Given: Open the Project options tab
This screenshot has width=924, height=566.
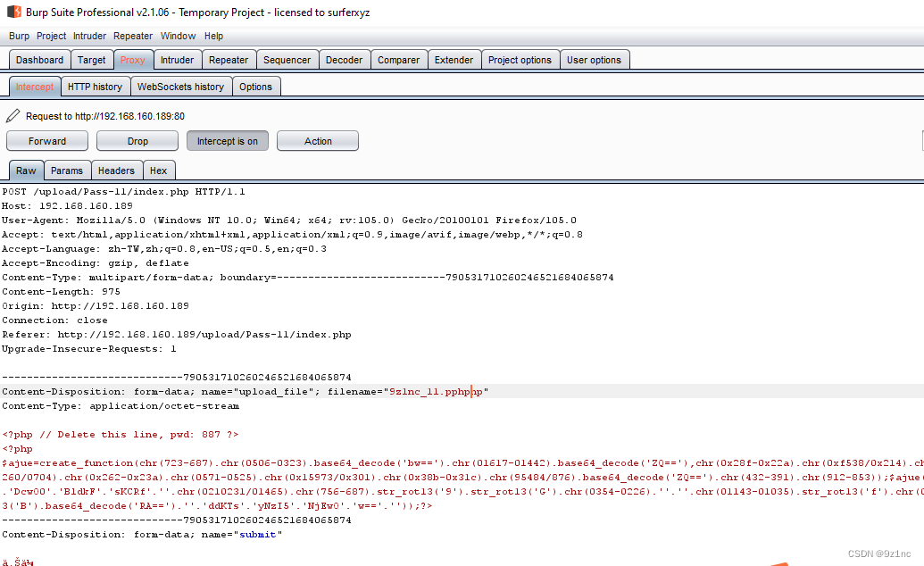Looking at the screenshot, I should click(x=520, y=60).
